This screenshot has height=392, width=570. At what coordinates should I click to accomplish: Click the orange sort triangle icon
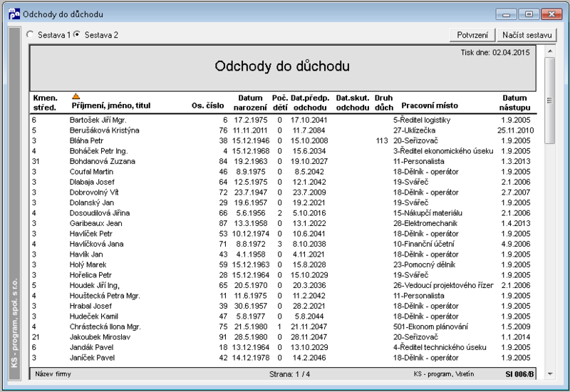click(x=76, y=96)
